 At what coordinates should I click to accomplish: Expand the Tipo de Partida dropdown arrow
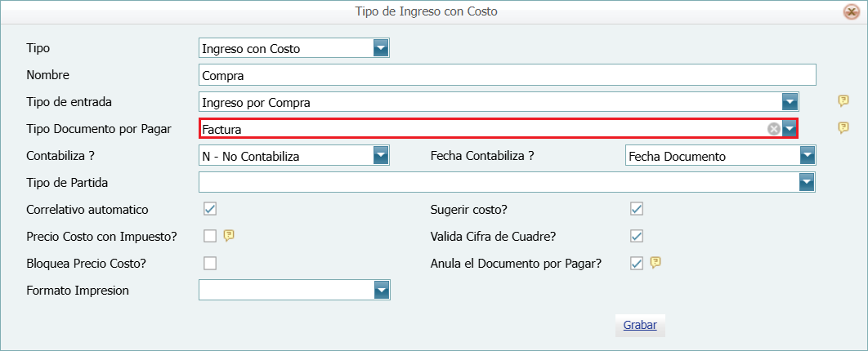[x=808, y=181]
